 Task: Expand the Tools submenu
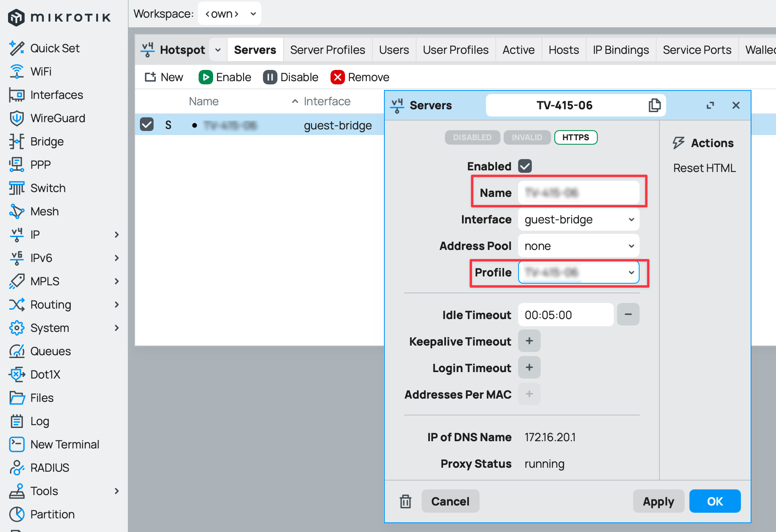[117, 491]
